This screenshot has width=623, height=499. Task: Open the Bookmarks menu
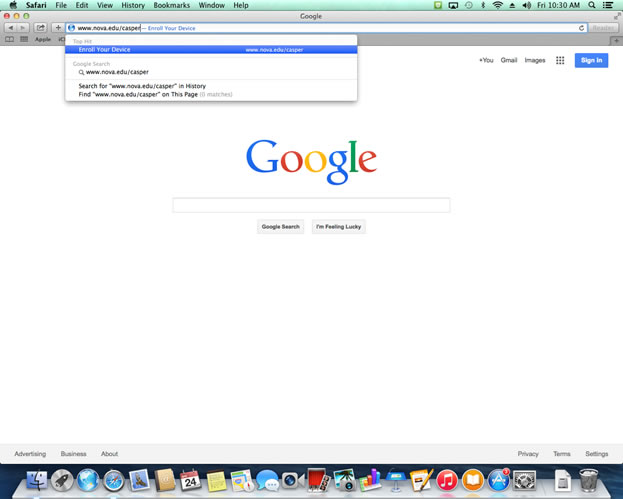171,6
